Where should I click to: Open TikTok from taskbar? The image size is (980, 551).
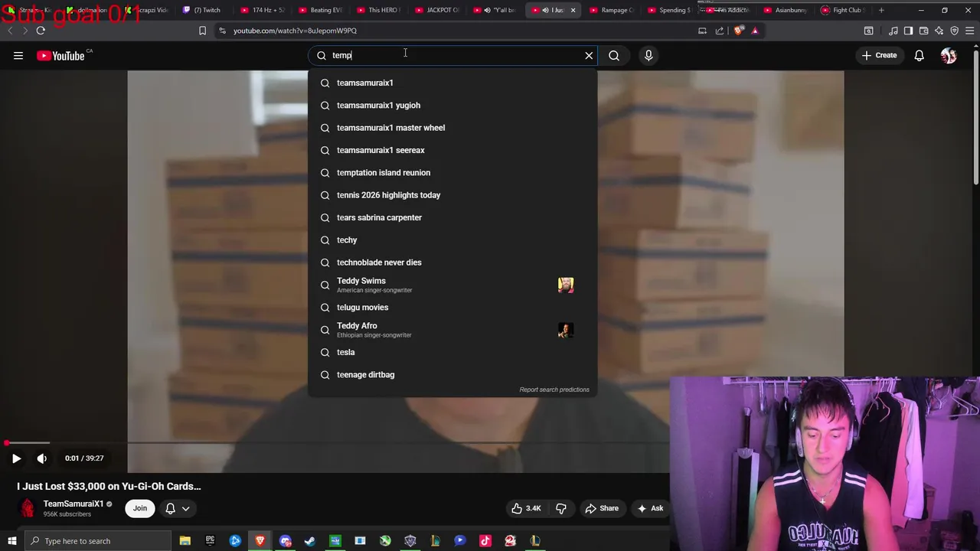(x=485, y=541)
